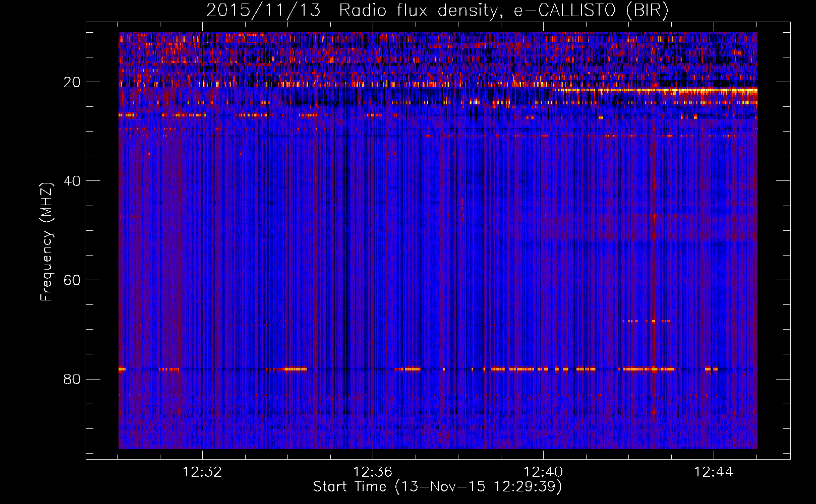
Task: Click the 12:36 time tick label
Action: coord(373,472)
